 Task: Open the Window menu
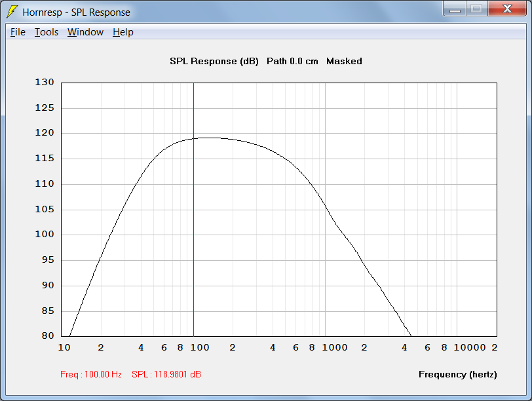click(85, 32)
